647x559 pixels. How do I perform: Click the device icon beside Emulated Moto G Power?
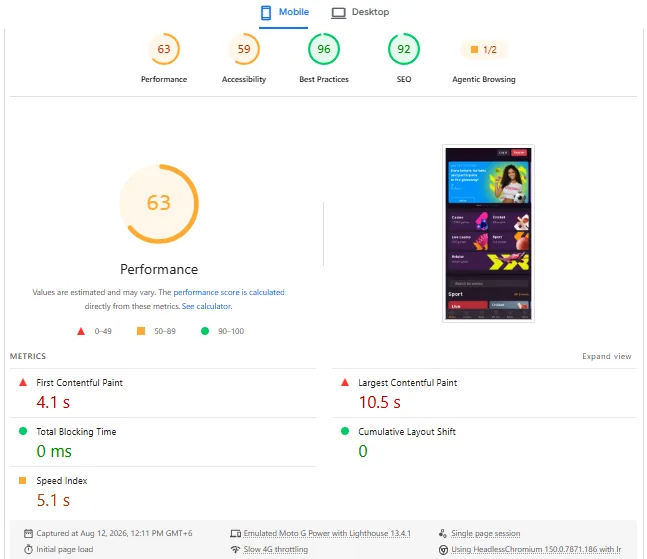235,533
